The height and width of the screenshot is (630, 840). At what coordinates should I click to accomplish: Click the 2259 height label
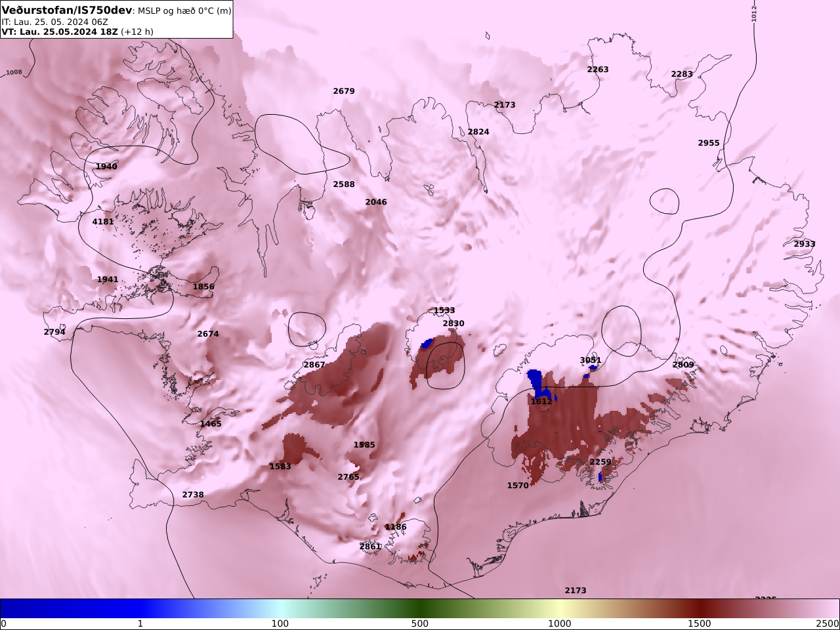click(600, 462)
